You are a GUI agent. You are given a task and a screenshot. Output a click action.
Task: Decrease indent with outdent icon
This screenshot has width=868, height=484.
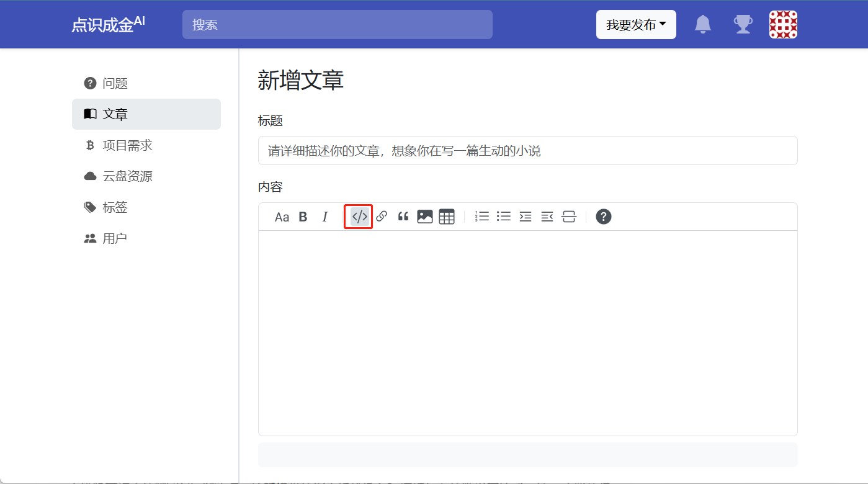tap(547, 217)
